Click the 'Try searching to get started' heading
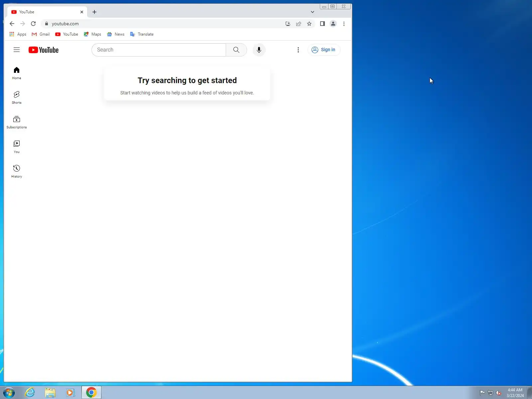 187,80
